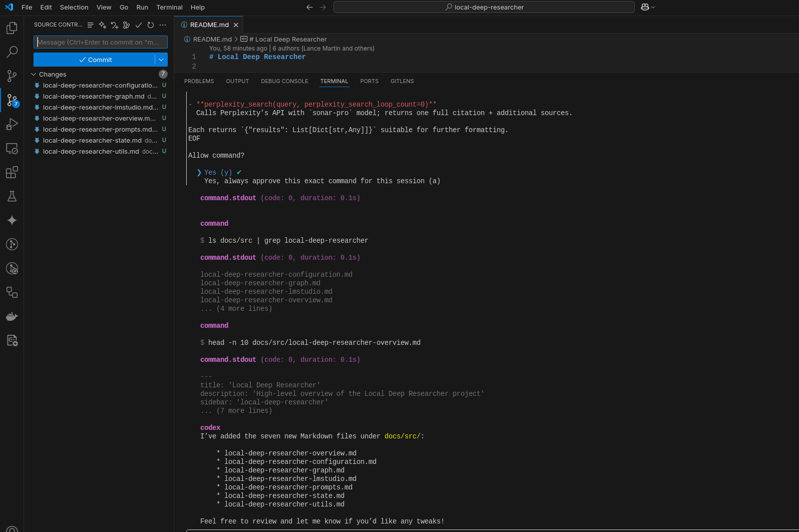This screenshot has height=532, width=799.
Task: Open the Docker whale view
Action: coord(12,316)
